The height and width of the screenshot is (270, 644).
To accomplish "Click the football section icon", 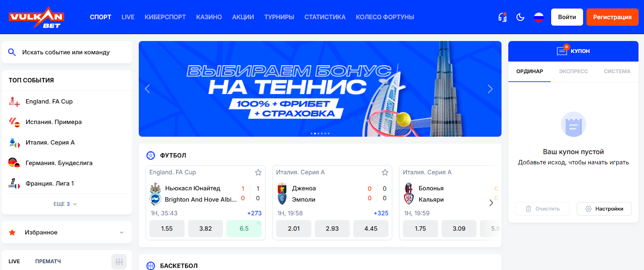I will [151, 155].
